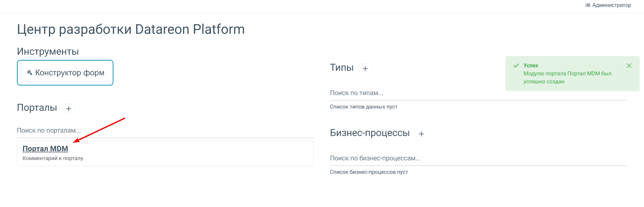The height and width of the screenshot is (207, 644).
Task: Close the Успех success notification
Action: (629, 66)
